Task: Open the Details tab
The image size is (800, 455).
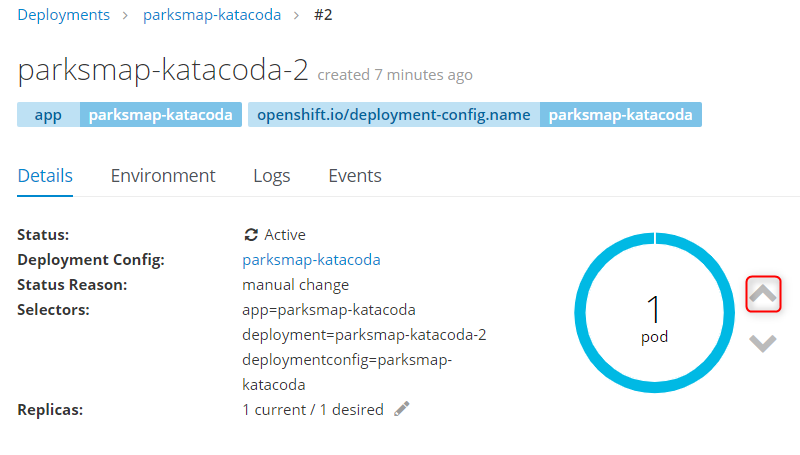Action: [x=45, y=176]
